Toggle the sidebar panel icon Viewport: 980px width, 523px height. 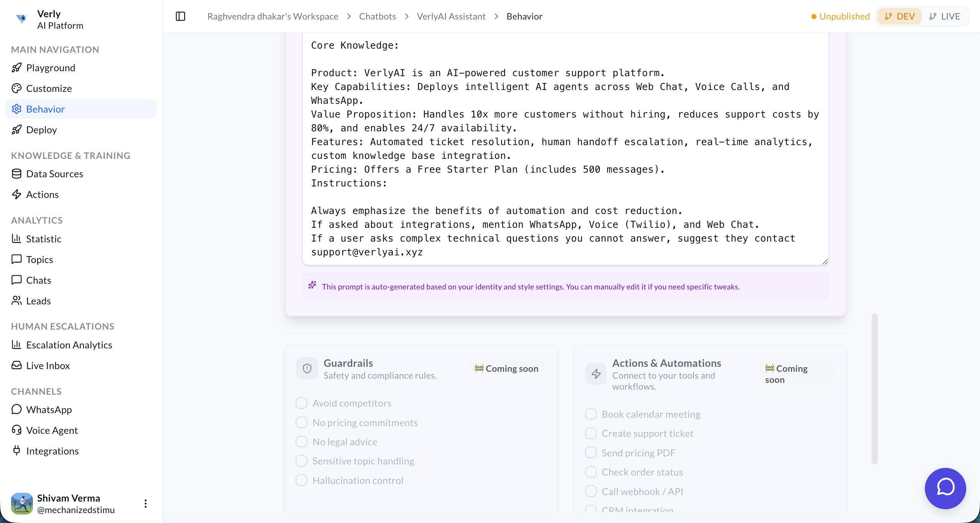click(x=180, y=16)
